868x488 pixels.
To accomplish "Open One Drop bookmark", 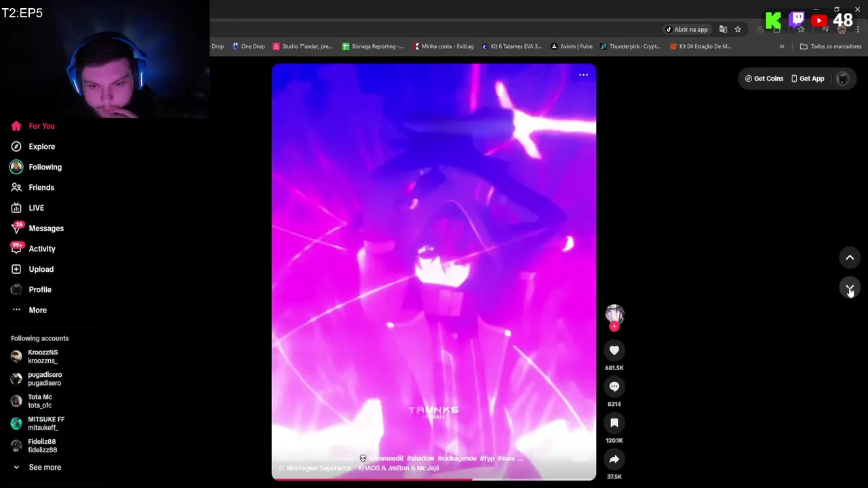I will coord(248,47).
